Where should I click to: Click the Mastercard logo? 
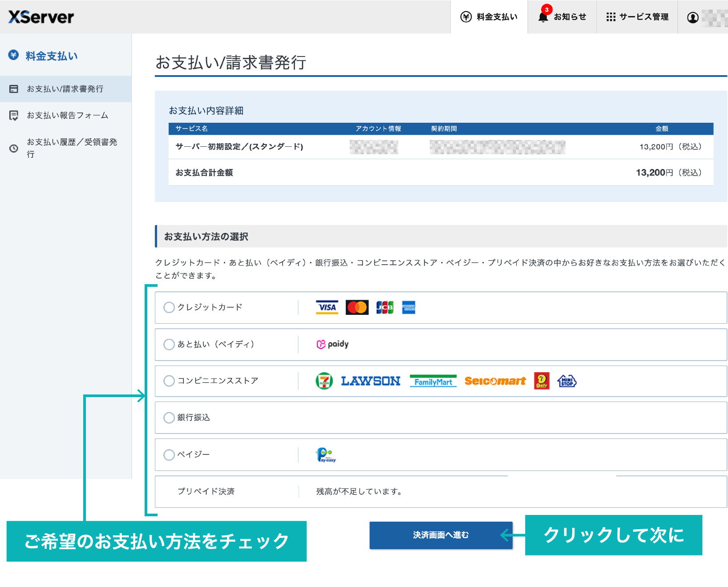(357, 307)
